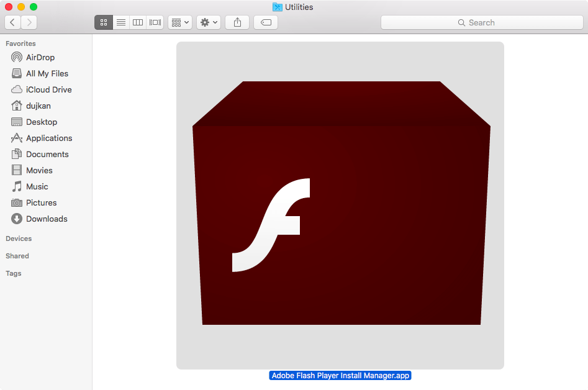The width and height of the screenshot is (588, 390).
Task: Click the AirDrop icon in sidebar
Action: (17, 57)
